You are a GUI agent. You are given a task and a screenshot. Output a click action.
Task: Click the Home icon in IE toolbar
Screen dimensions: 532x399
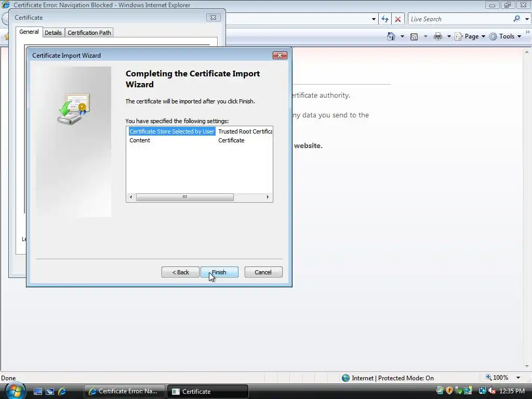coord(391,36)
